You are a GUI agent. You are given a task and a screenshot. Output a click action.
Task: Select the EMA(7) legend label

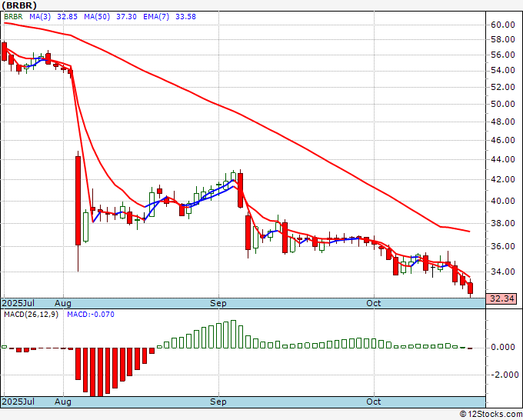click(x=156, y=17)
